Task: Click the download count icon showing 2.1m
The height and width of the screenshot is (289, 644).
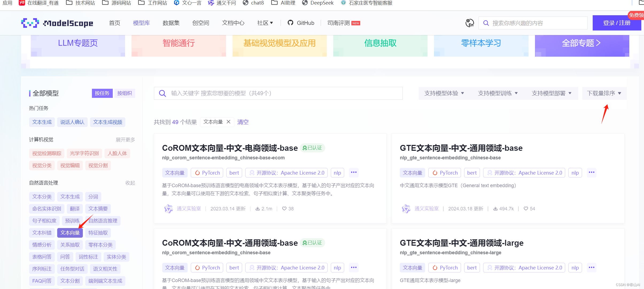Action: click(x=258, y=209)
